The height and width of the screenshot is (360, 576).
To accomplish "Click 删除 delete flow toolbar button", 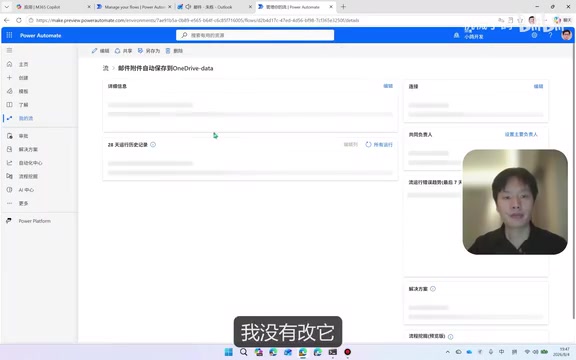I will [174, 51].
